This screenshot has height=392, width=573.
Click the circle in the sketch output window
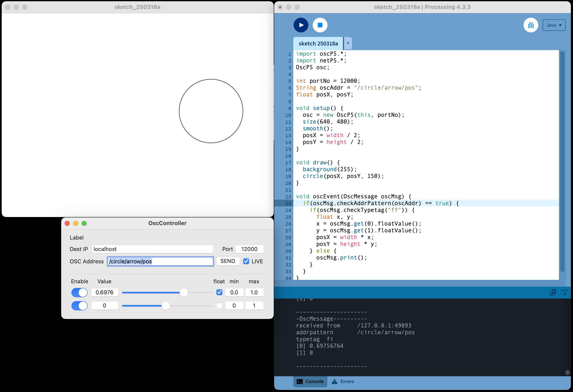[211, 111]
